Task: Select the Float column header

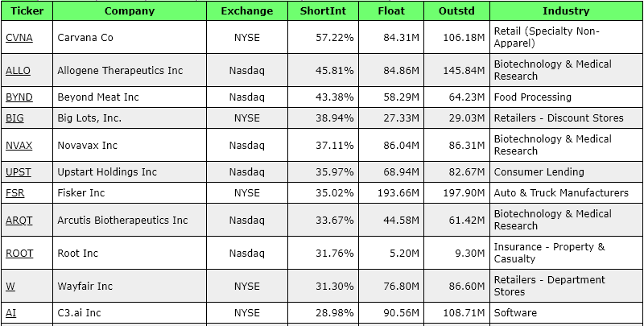Action: (x=392, y=11)
